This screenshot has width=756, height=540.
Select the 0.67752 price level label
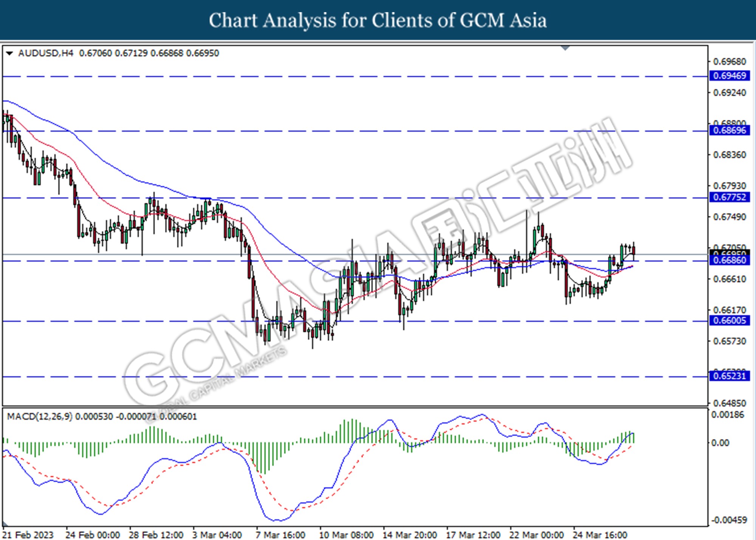coord(730,197)
